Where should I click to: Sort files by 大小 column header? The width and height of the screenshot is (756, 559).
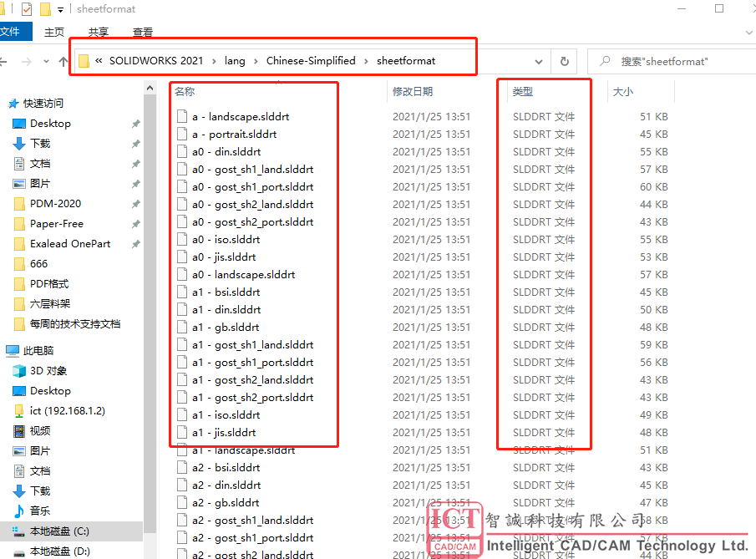[x=623, y=91]
